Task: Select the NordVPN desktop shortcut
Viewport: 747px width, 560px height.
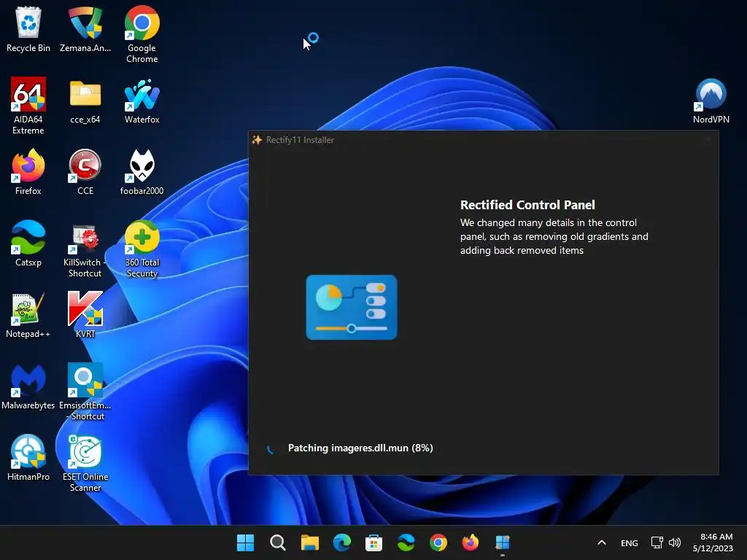Action: point(711,101)
